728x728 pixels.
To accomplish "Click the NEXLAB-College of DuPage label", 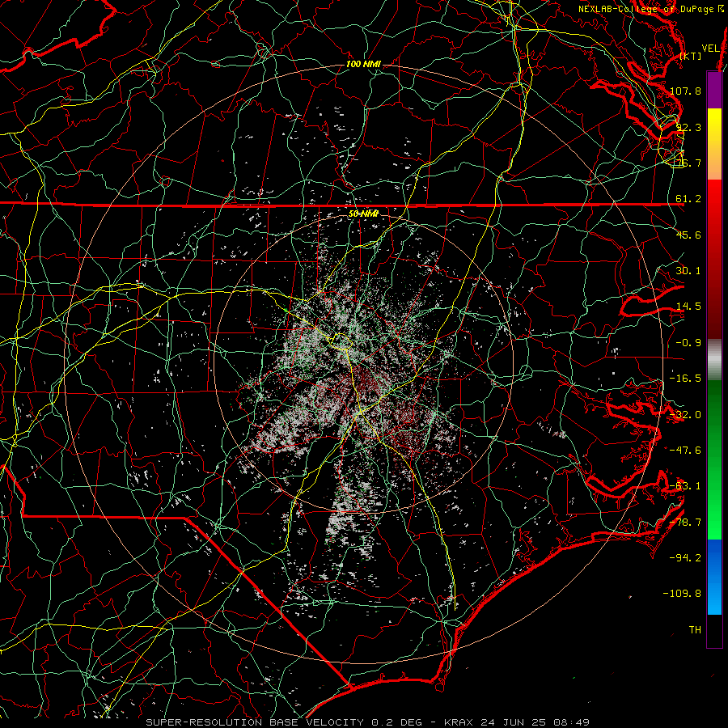I will coord(650,9).
